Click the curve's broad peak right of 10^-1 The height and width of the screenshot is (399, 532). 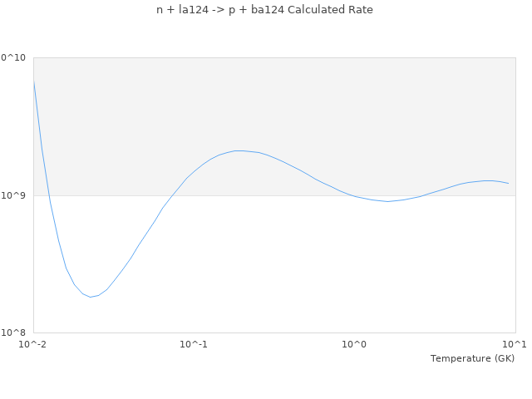pyautogui.click(x=239, y=150)
